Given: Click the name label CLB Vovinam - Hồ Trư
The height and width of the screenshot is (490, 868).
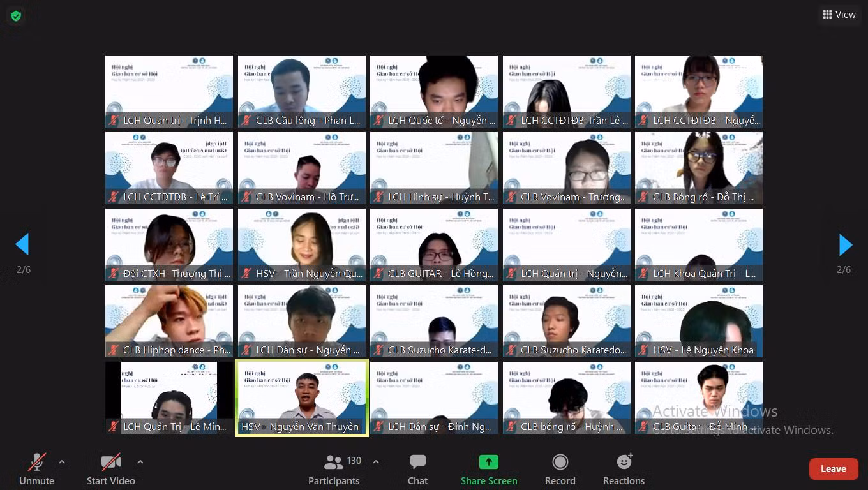Looking at the screenshot, I should (x=308, y=197).
